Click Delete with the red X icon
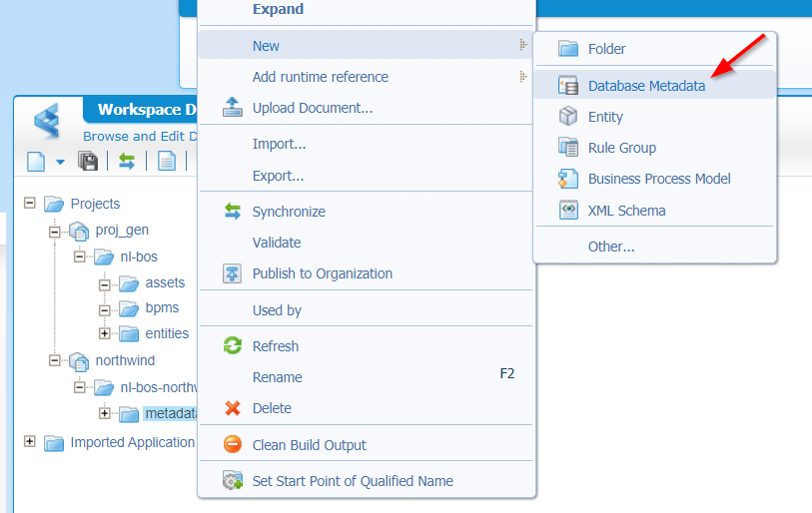This screenshot has height=513, width=812. coord(272,408)
